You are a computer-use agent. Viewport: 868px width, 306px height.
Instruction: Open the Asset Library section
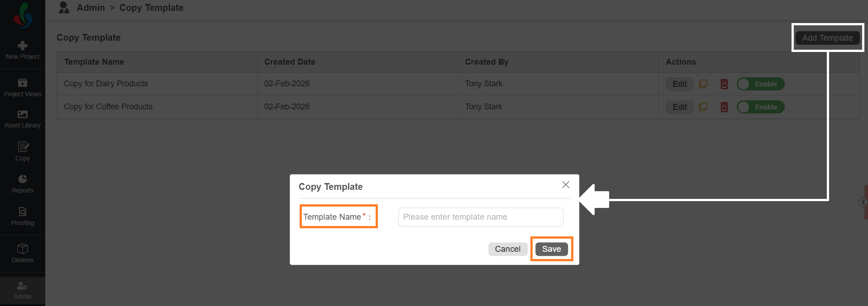coord(23,119)
